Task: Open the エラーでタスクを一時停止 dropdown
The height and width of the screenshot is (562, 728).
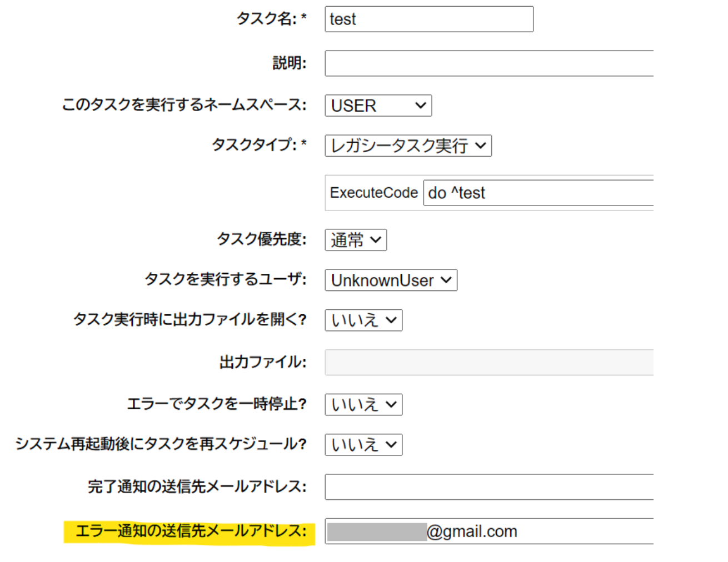Action: [363, 405]
